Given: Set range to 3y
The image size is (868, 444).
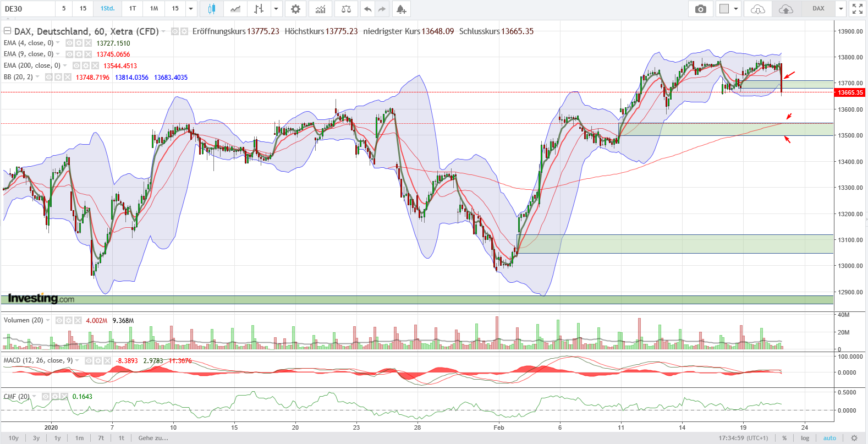Looking at the screenshot, I should [36, 438].
